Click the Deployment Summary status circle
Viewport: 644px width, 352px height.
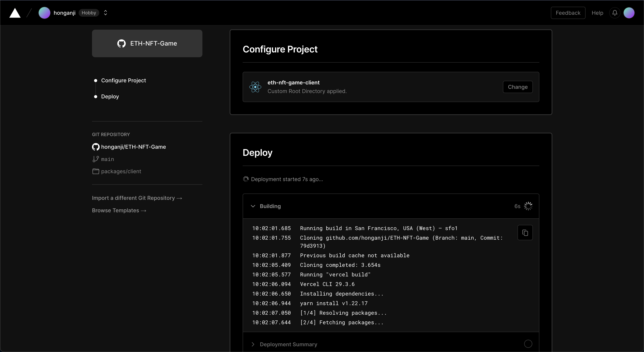[x=528, y=344]
